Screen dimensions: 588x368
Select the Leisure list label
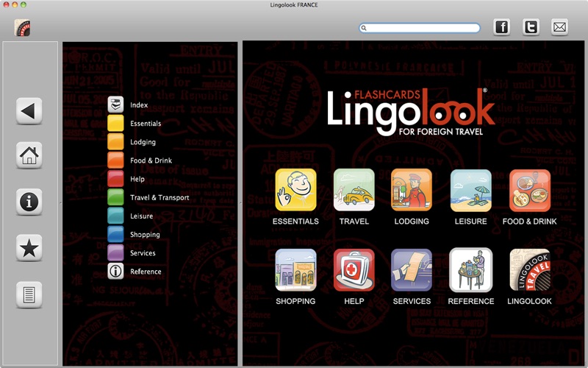(x=141, y=216)
